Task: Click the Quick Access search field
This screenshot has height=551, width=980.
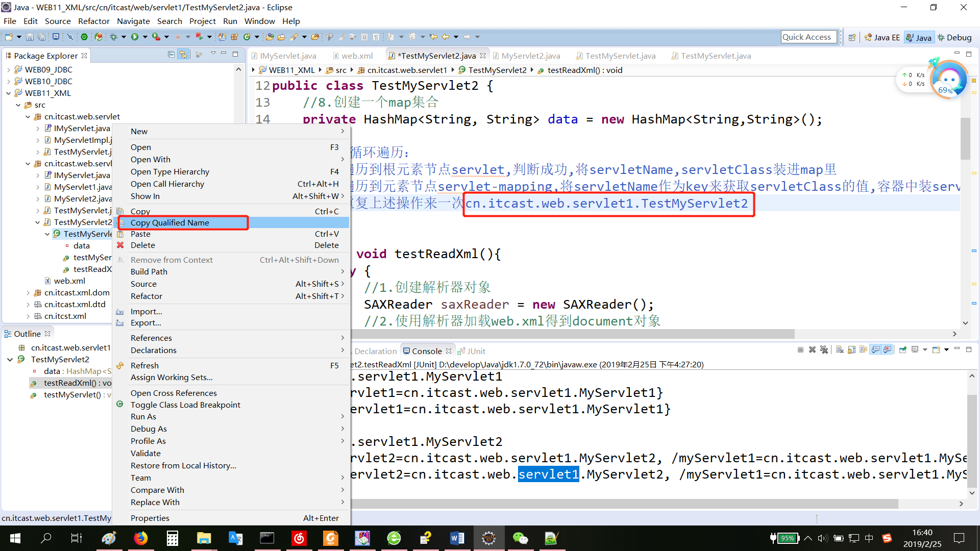Action: point(809,37)
